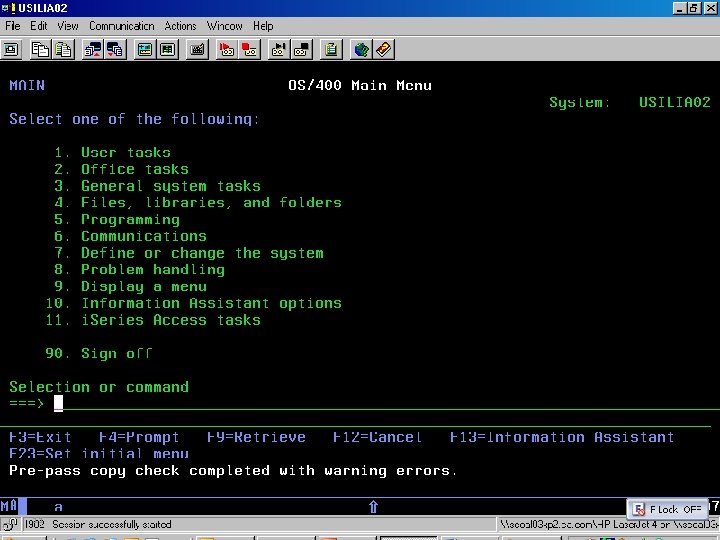Click the USILIA02 title bar system icon
This screenshot has width=720, height=540.
tap(8, 8)
